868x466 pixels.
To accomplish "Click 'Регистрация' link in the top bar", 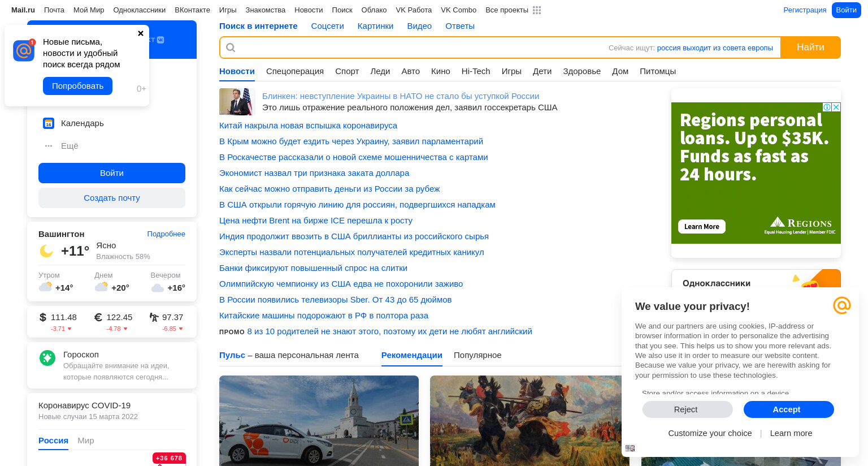I will pos(805,10).
